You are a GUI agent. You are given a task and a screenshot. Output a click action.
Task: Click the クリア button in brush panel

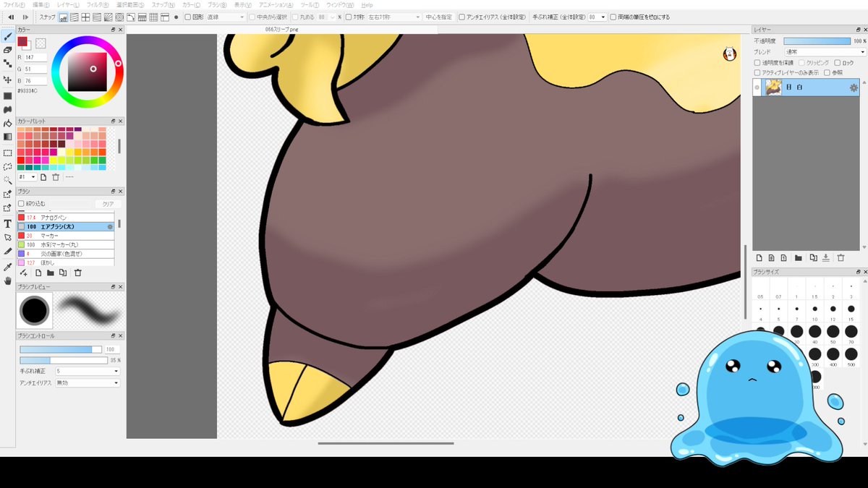pyautogui.click(x=108, y=204)
